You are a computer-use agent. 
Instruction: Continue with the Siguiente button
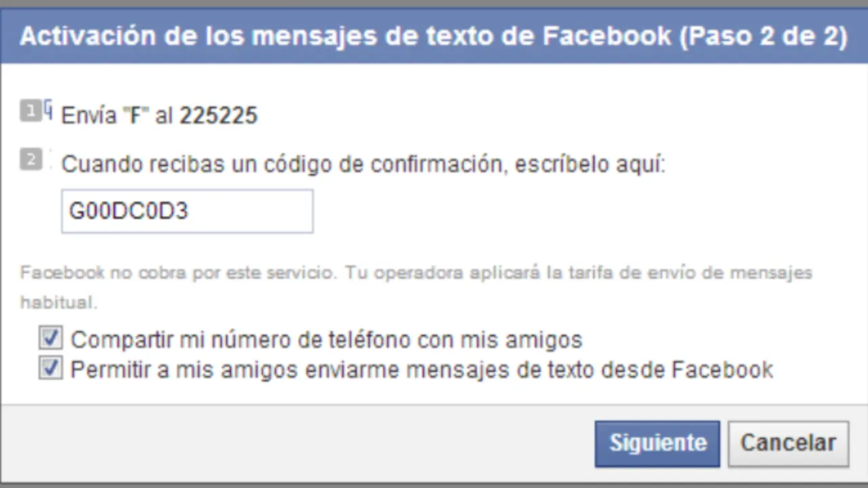657,443
